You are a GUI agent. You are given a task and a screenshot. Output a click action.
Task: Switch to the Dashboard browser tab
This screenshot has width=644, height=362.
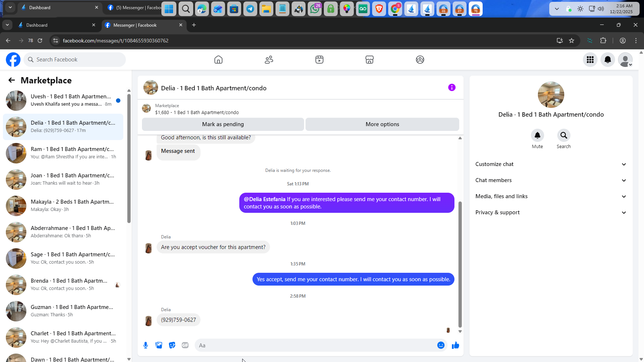[x=57, y=25]
